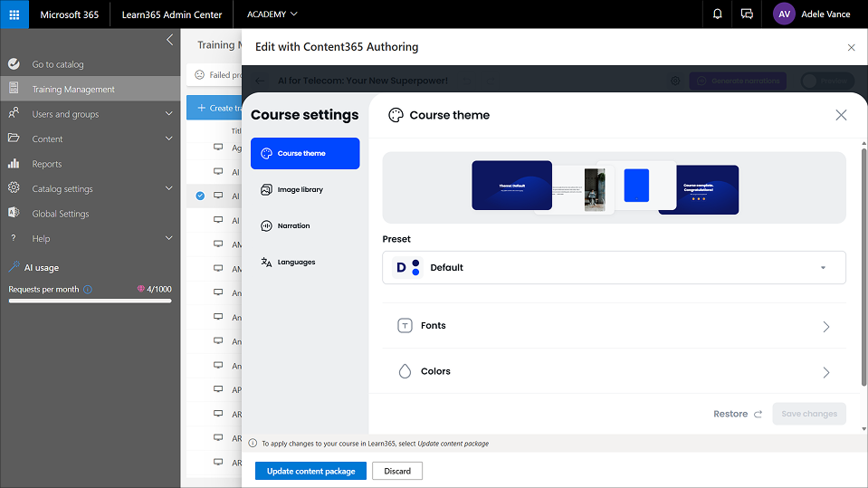Click Update content package button
868x488 pixels.
coord(310,471)
